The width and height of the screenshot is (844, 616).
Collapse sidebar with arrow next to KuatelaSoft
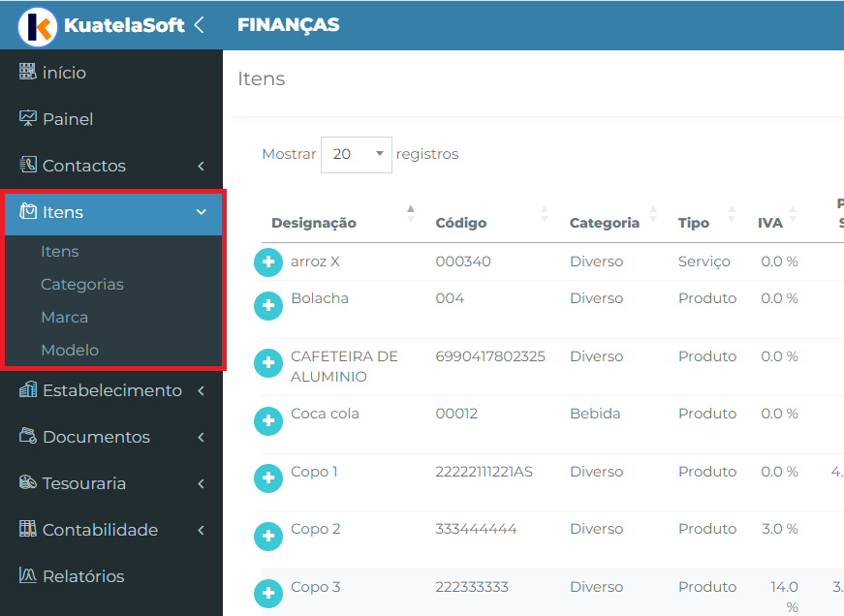[200, 25]
